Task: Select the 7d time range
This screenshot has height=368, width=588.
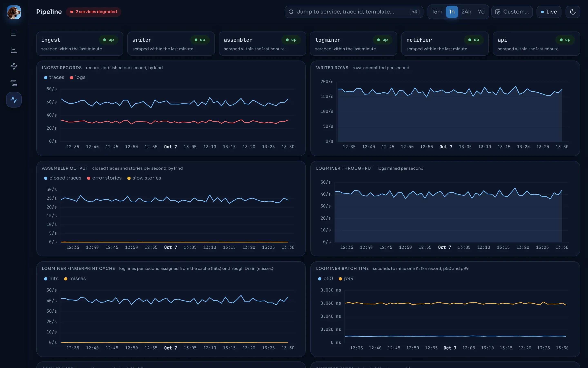Action: 481,12
